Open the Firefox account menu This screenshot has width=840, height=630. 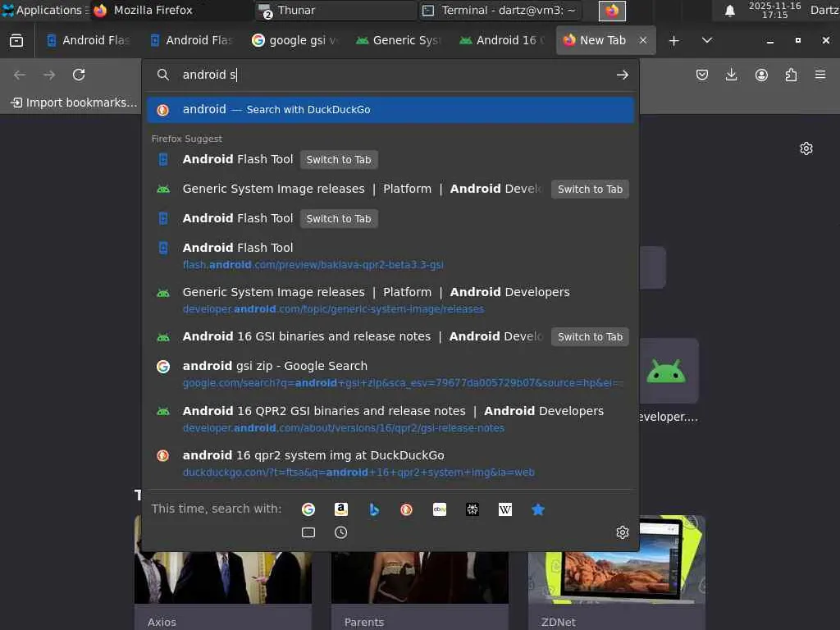(x=761, y=75)
